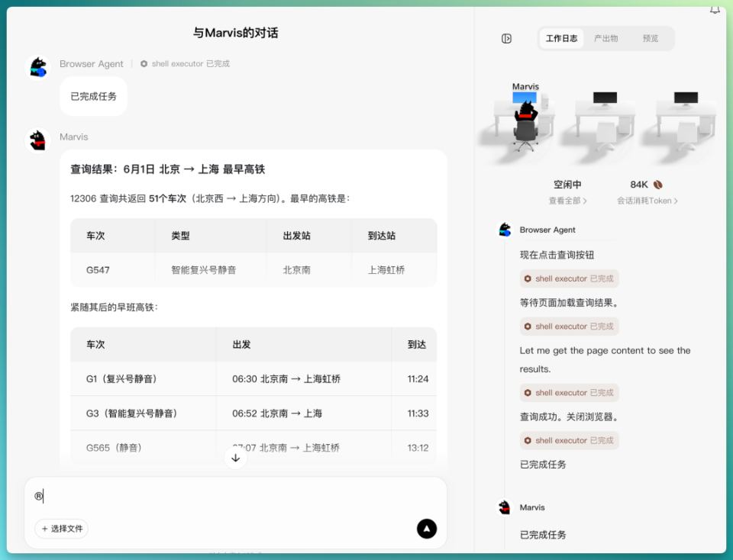Click 上海虹桥 arrival station cell in G547 row
The image size is (733, 560).
[394, 270]
